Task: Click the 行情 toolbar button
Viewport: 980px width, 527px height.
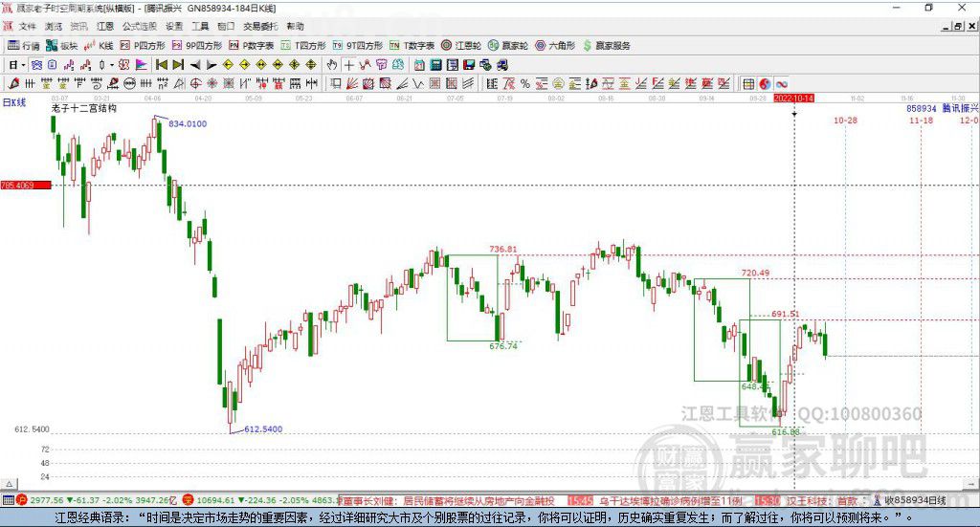Action: [x=24, y=46]
